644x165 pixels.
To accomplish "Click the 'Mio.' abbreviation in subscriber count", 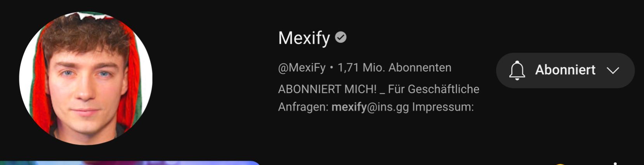I will tap(374, 68).
